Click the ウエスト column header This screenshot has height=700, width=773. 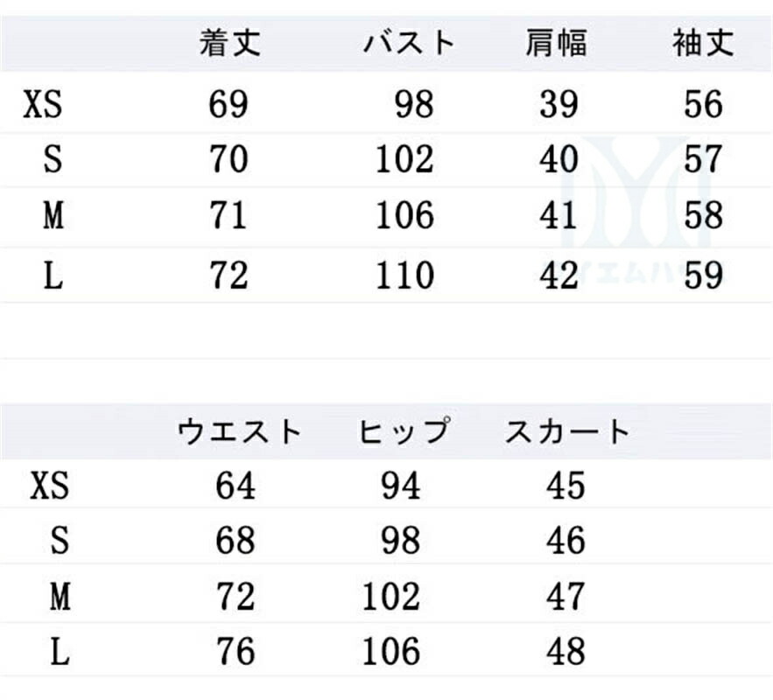click(x=240, y=430)
